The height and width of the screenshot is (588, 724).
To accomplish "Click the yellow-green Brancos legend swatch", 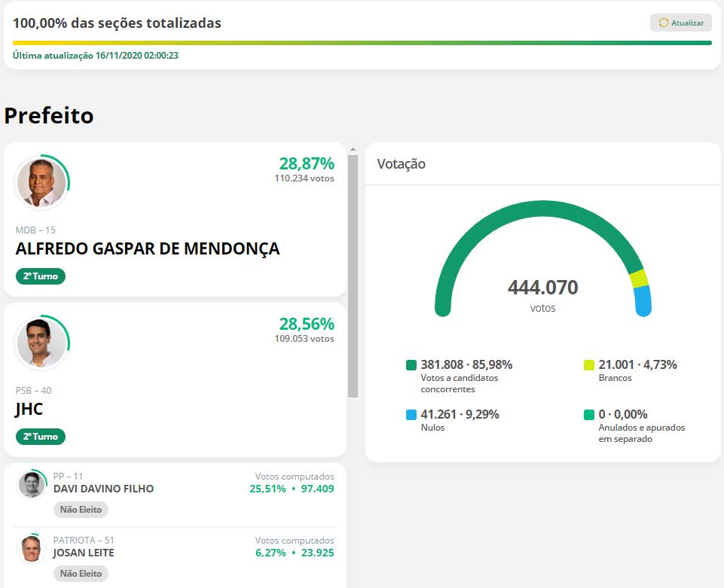I will pos(589,365).
